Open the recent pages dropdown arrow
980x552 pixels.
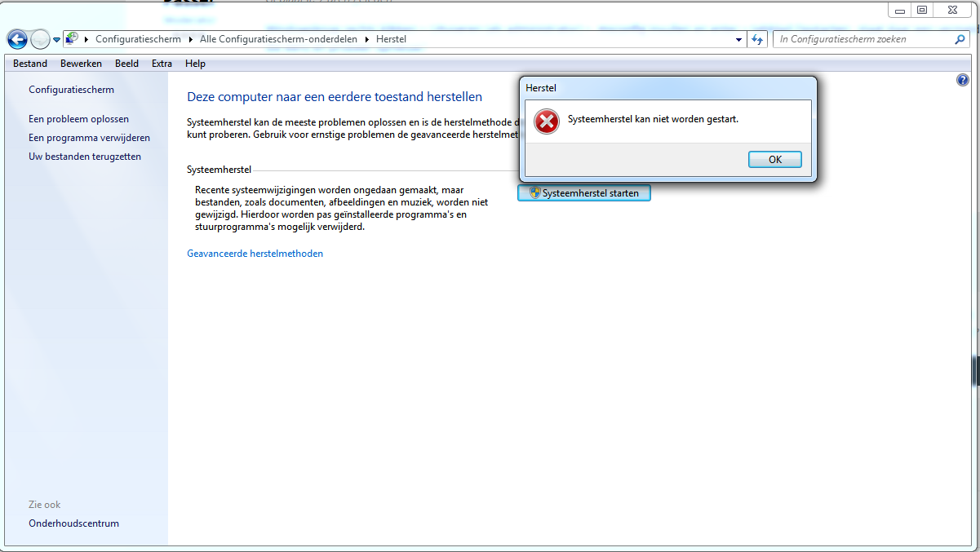point(57,40)
